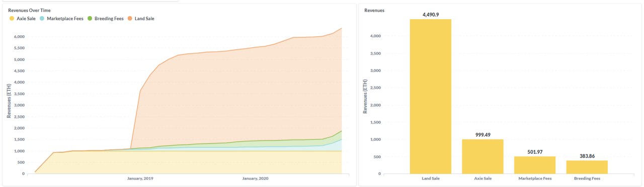The height and width of the screenshot is (187, 644).
Task: Click the Breeding Fees x-axis label
Action: point(587,178)
